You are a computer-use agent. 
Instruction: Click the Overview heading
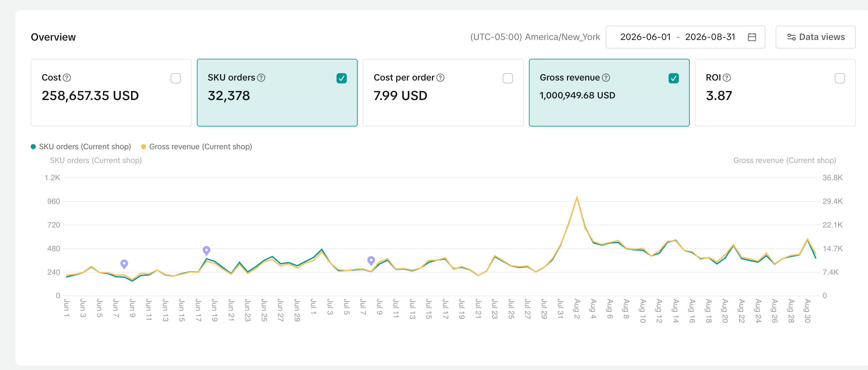click(53, 37)
